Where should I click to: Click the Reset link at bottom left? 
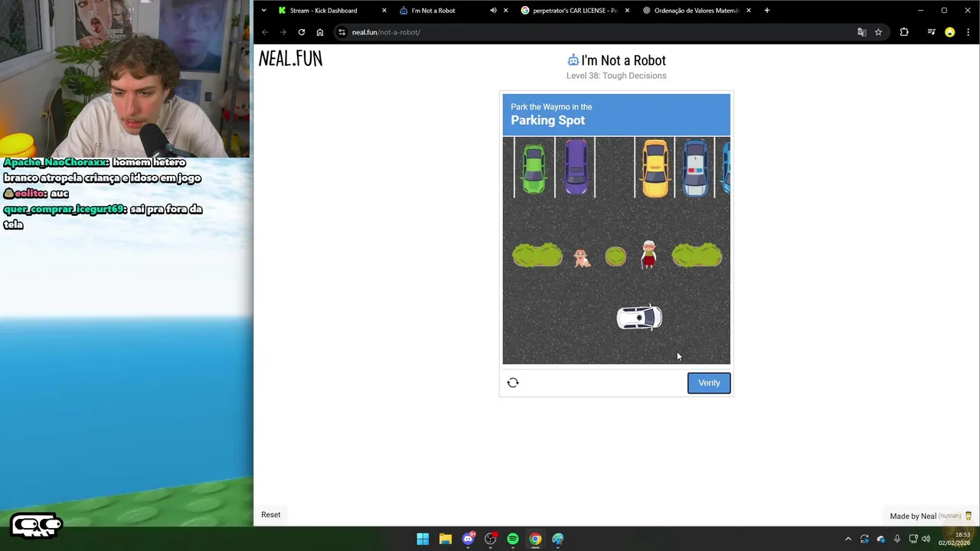pyautogui.click(x=271, y=514)
